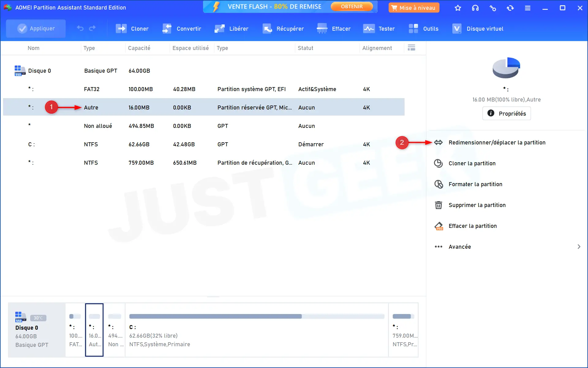Click the Effacer shredder icon in toolbar
The width and height of the screenshot is (588, 368).
click(x=322, y=29)
